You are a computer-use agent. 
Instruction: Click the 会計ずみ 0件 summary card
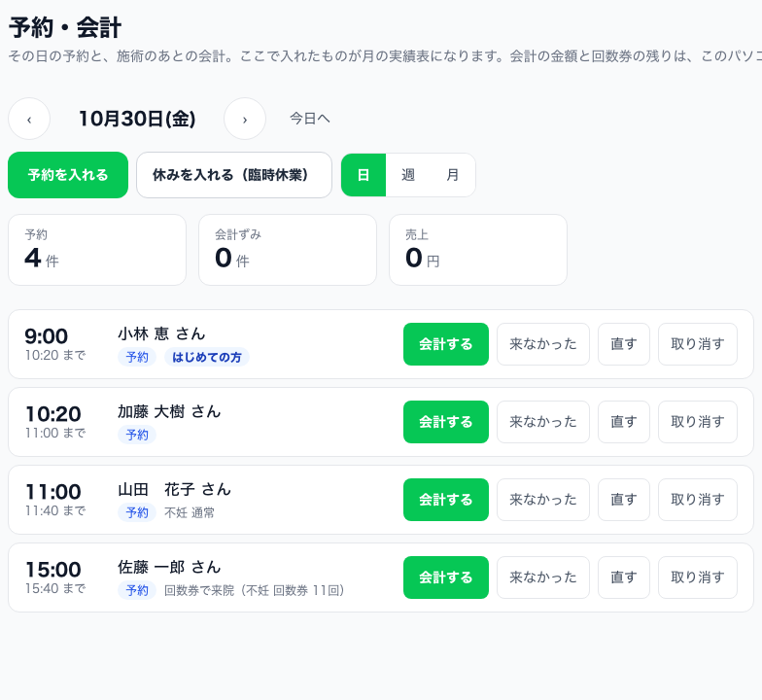288,250
